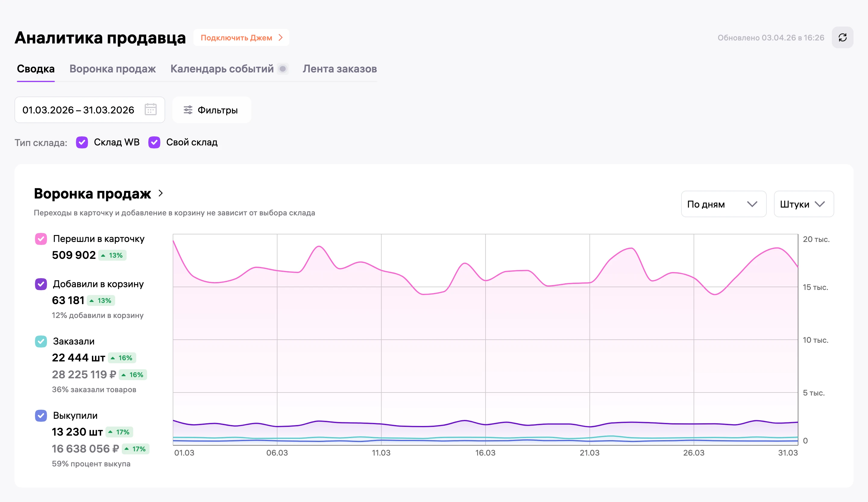Screen dimensions: 868x502
Task: Uncheck the Свой склад checkbox
Action: (154, 142)
